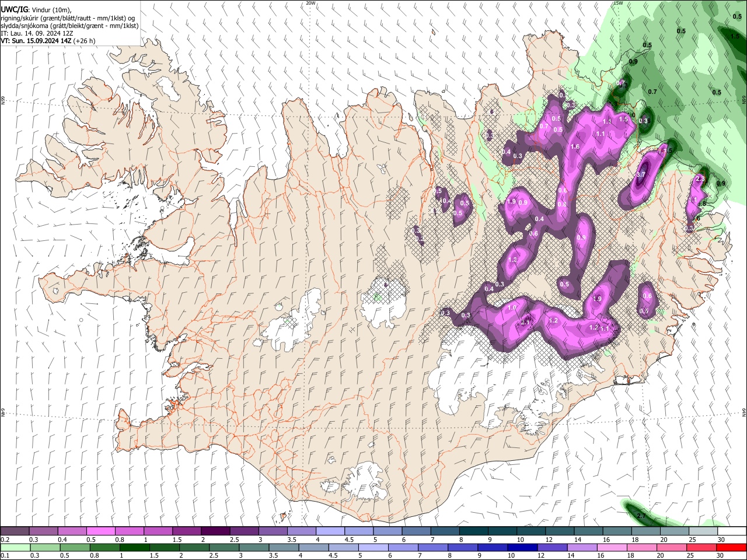
Task: Click the 64N latitude label on right edge
Action: pyautogui.click(x=744, y=412)
